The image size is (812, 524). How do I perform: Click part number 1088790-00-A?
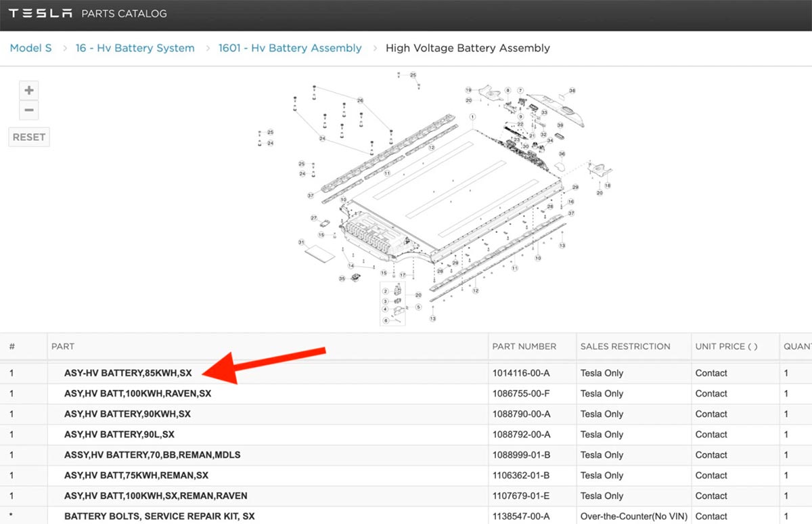coord(521,414)
